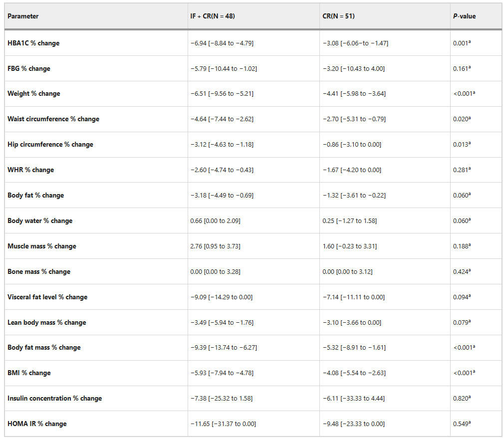The height and width of the screenshot is (438, 504).
Task: Click the Lean body mass % change label
Action: pos(46,322)
